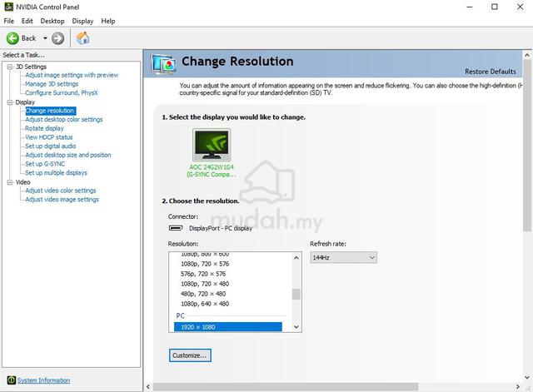Screen dimensions: 533x392
Task: Open Adjust image settings with preview
Action: pos(72,75)
